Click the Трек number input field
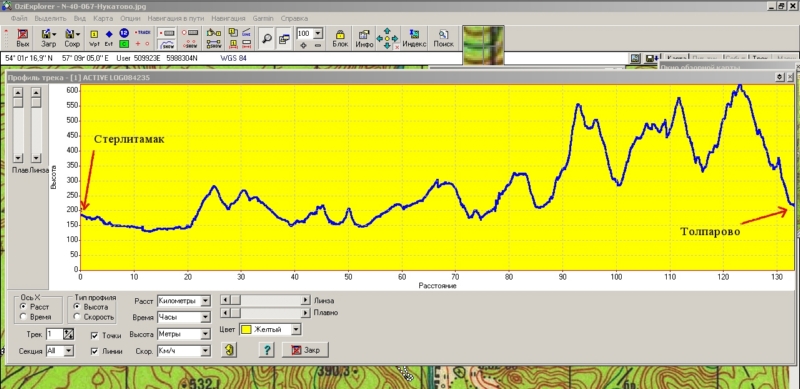This screenshot has width=800, height=389. [54, 334]
